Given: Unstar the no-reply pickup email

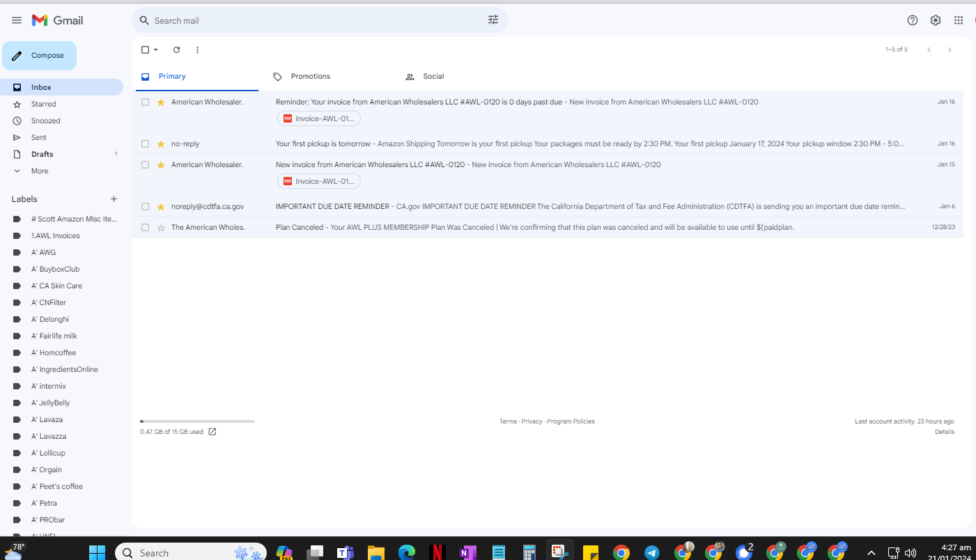Looking at the screenshot, I should [x=161, y=143].
